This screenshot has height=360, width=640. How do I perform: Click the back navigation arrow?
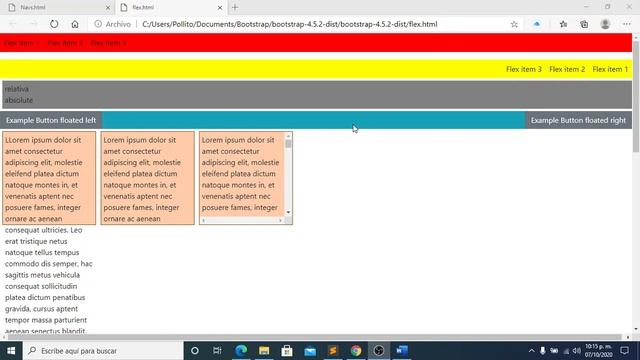[13, 24]
